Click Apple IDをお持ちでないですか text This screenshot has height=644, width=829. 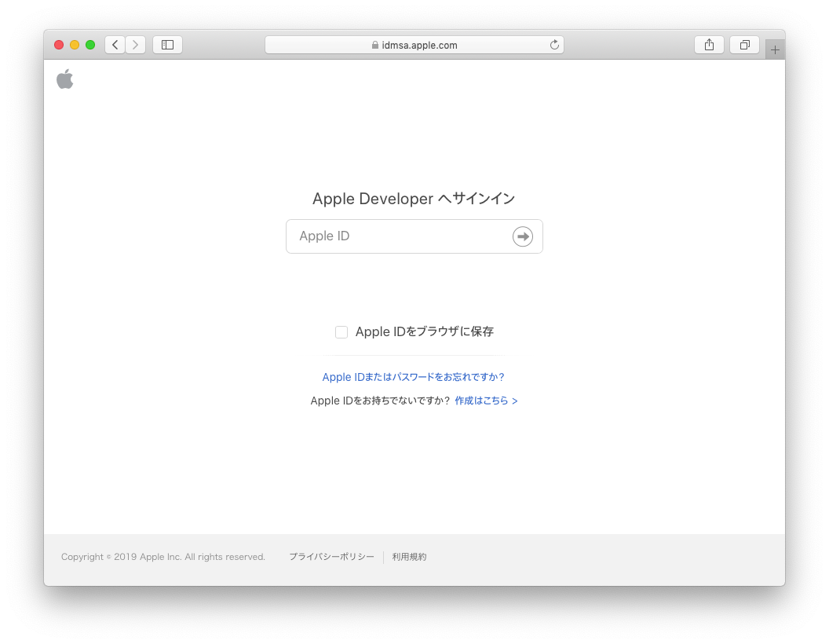380,401
